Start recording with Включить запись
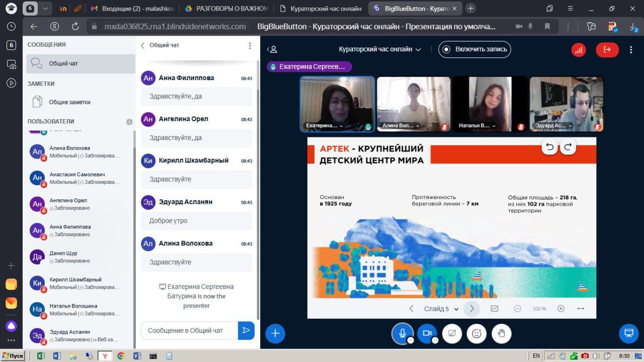Screen dimensions: 644x362 tap(474, 49)
